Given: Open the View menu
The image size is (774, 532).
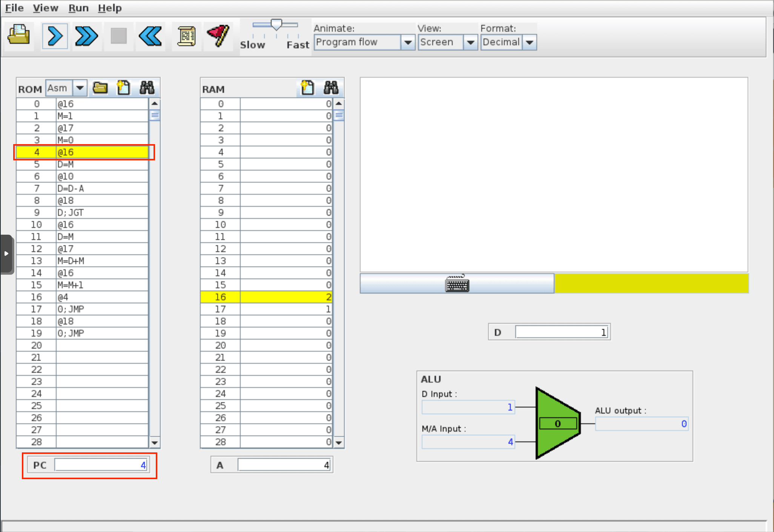Looking at the screenshot, I should click(45, 8).
